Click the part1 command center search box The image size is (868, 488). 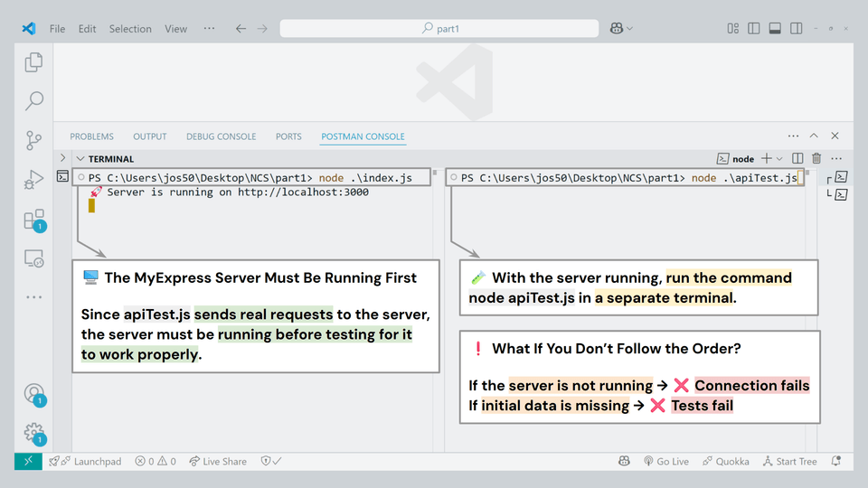coord(439,28)
